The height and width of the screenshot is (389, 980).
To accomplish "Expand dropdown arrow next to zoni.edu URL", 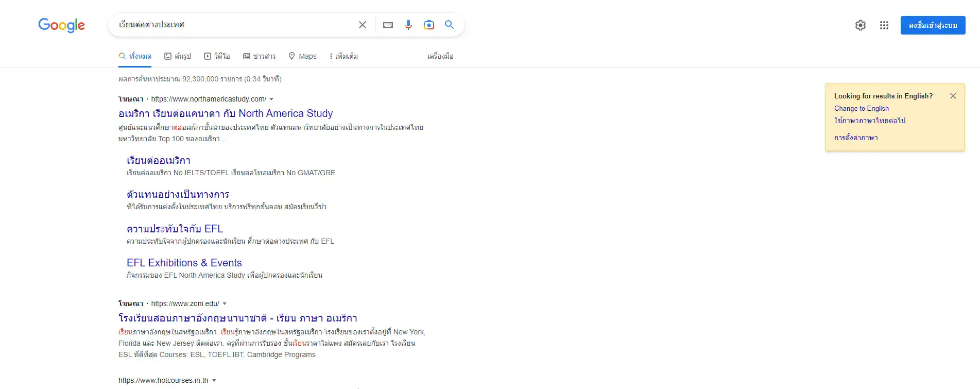I will (x=225, y=303).
